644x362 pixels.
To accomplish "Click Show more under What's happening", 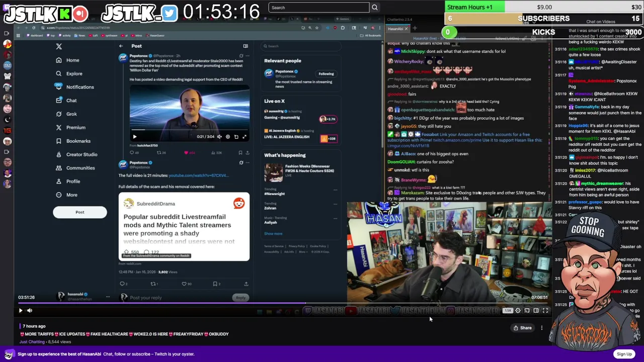I will [x=273, y=234].
